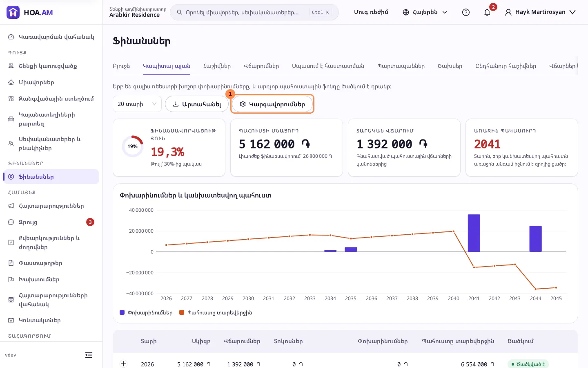This screenshot has height=368, width=588.
Task: Click the Արտահանել export button
Action: (x=196, y=104)
